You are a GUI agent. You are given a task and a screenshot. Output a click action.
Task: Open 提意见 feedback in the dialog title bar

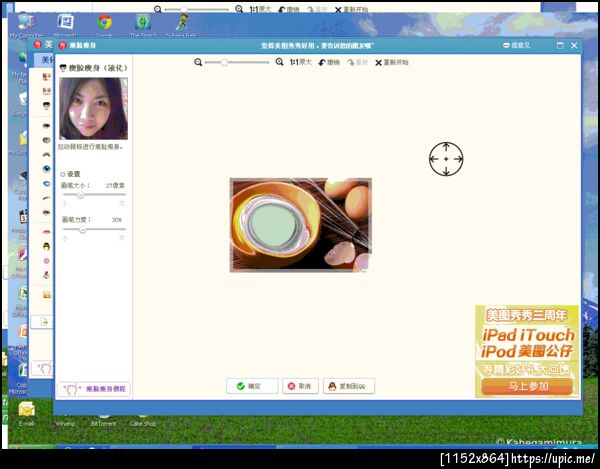[x=516, y=45]
